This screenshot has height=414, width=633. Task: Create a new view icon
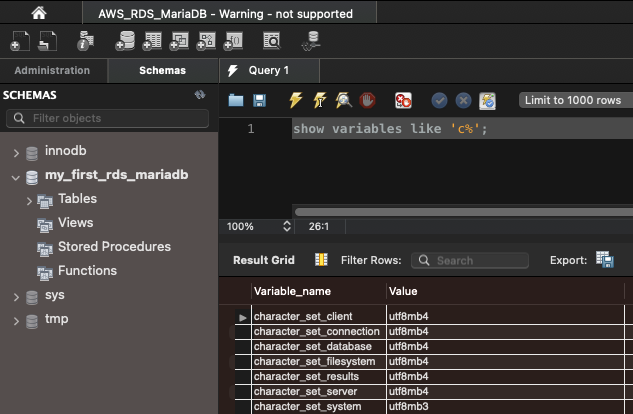(x=179, y=41)
